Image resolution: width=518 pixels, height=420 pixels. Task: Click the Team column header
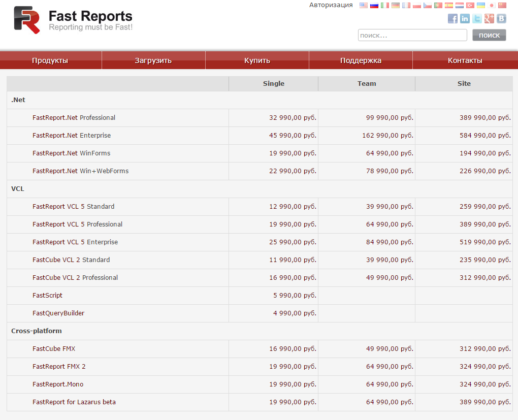point(367,84)
